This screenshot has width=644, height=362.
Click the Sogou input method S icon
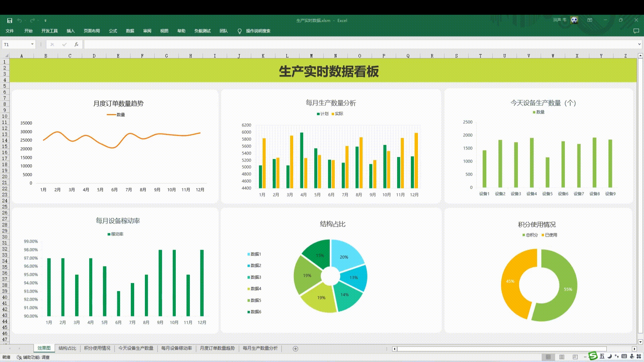pyautogui.click(x=593, y=356)
